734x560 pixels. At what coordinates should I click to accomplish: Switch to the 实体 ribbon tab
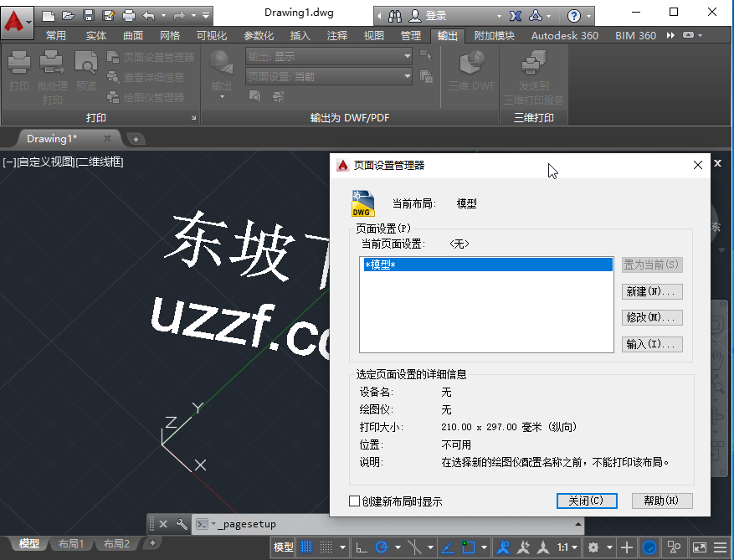(96, 36)
